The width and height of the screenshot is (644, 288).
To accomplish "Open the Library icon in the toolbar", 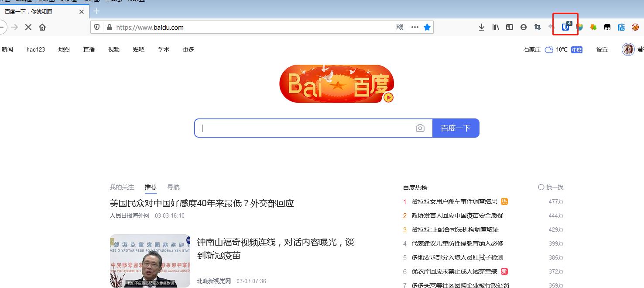I will 495,27.
